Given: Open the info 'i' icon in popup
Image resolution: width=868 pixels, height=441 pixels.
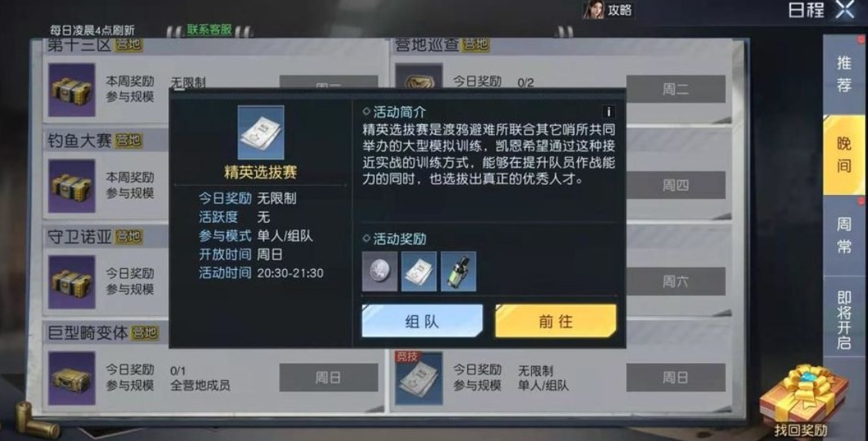Looking at the screenshot, I should pyautogui.click(x=609, y=112).
